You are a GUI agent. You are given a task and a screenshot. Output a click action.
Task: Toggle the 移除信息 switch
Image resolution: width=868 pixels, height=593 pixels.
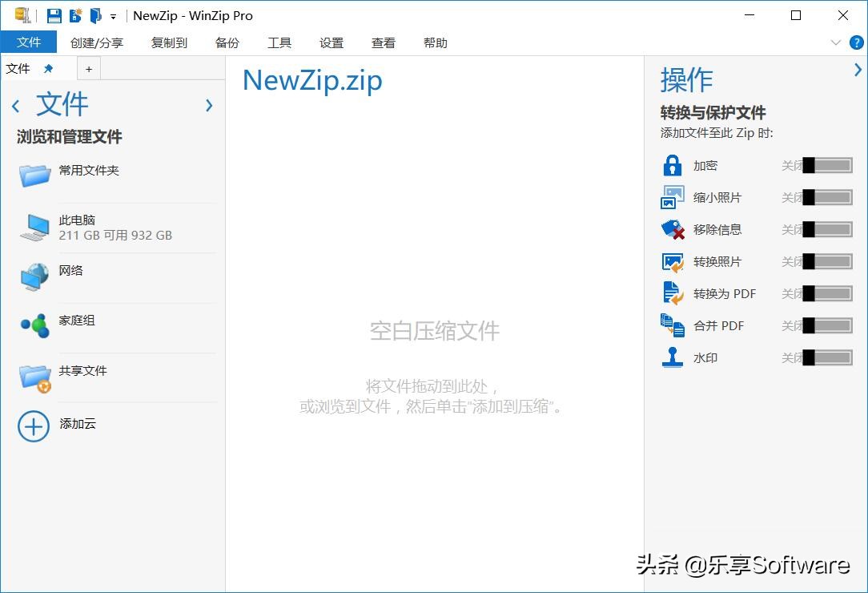click(827, 229)
